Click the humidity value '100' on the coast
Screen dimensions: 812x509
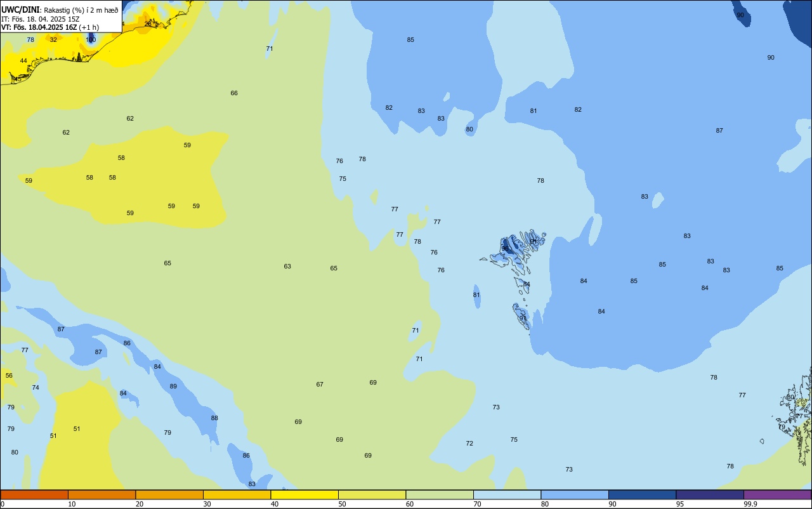point(91,40)
